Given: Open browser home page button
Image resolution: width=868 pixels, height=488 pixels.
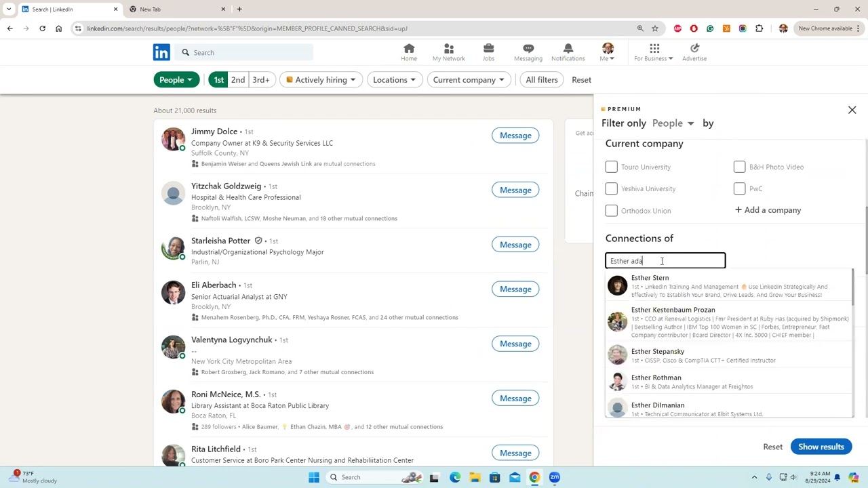Looking at the screenshot, I should (x=58, y=28).
